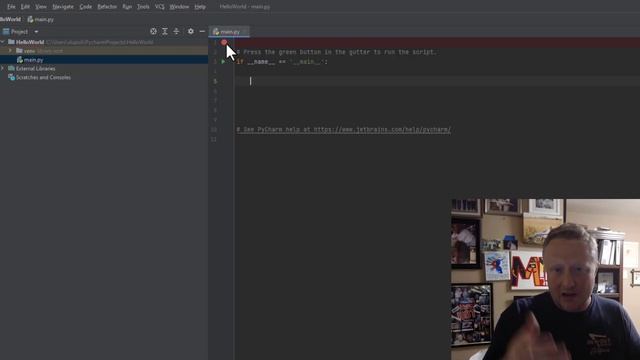Image resolution: width=640 pixels, height=360 pixels.
Task: Open the Code menu
Action: coord(85,7)
